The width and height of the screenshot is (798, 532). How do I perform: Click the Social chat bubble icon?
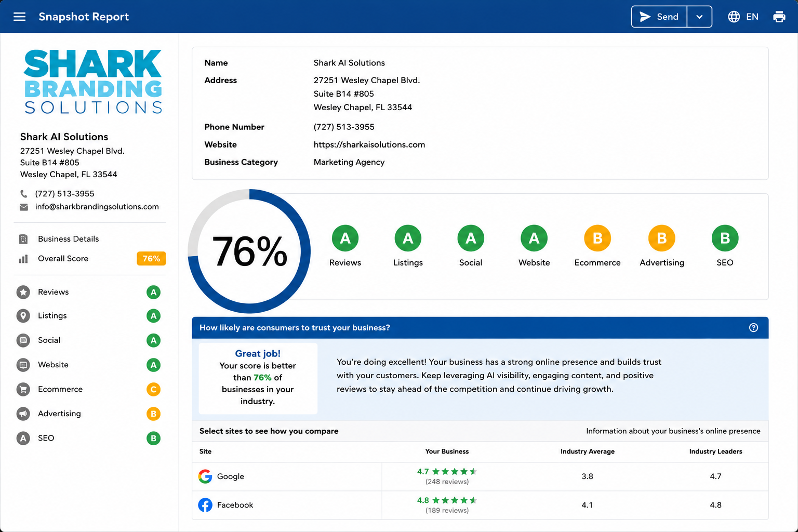pyautogui.click(x=23, y=340)
